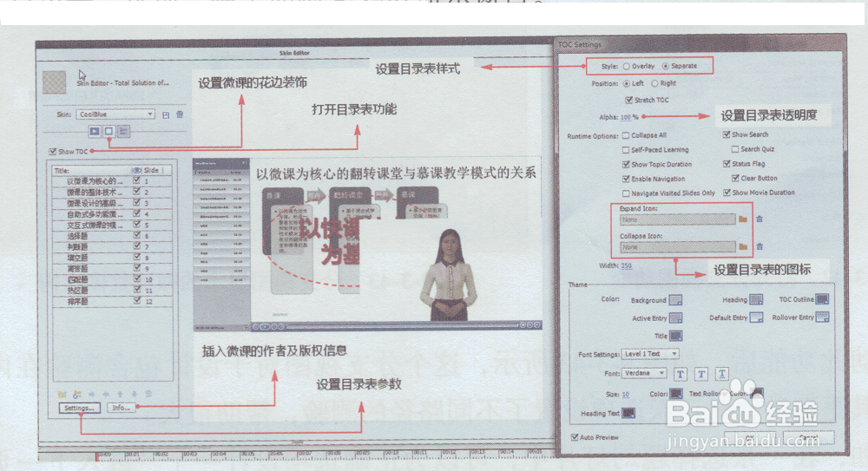Open the Rollover Entry color swatch

[822, 317]
